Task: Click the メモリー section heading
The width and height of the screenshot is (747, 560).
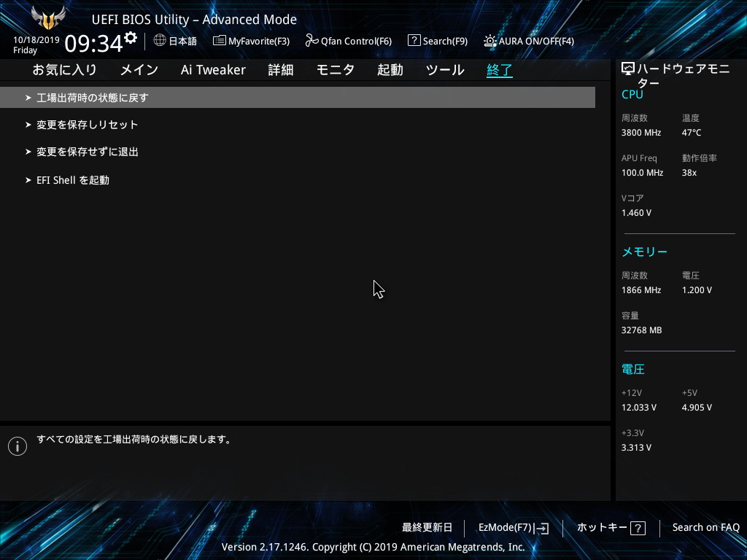Action: coord(644,252)
